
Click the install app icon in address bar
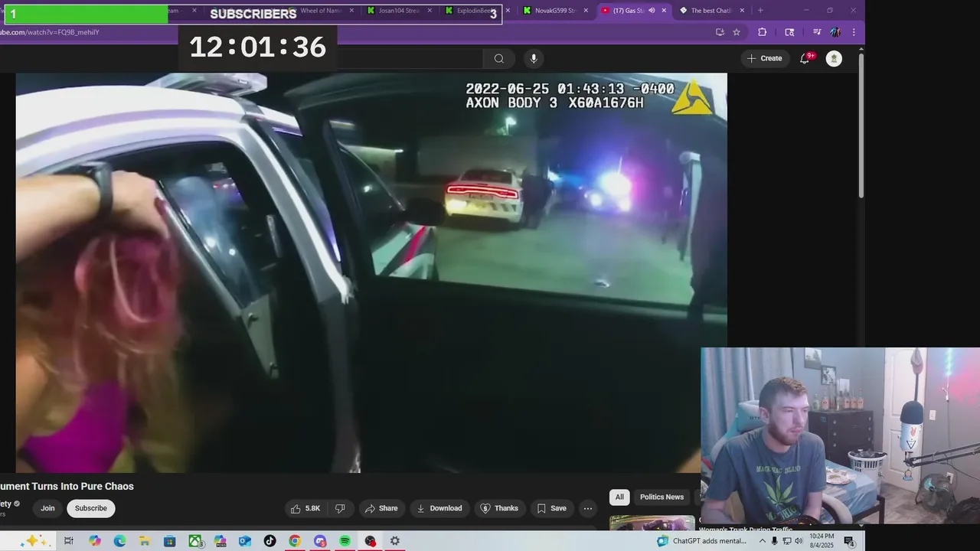tap(720, 32)
